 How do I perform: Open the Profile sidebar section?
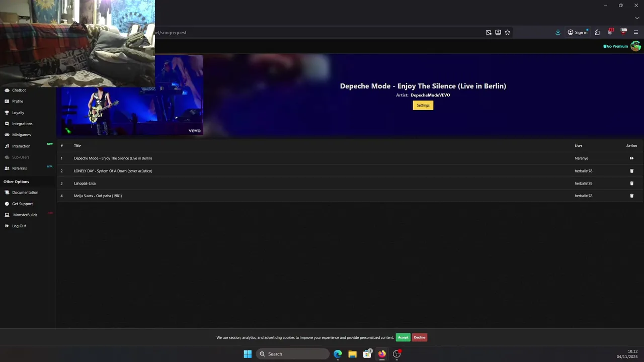pyautogui.click(x=18, y=101)
